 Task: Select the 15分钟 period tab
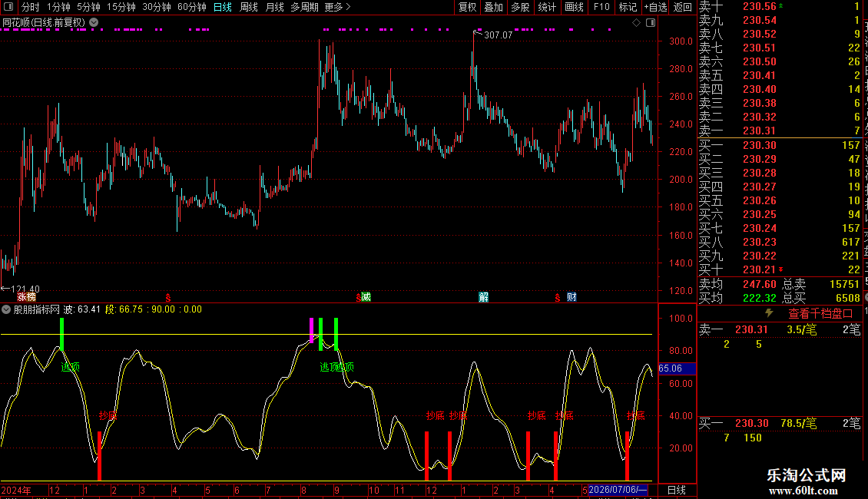(x=121, y=7)
